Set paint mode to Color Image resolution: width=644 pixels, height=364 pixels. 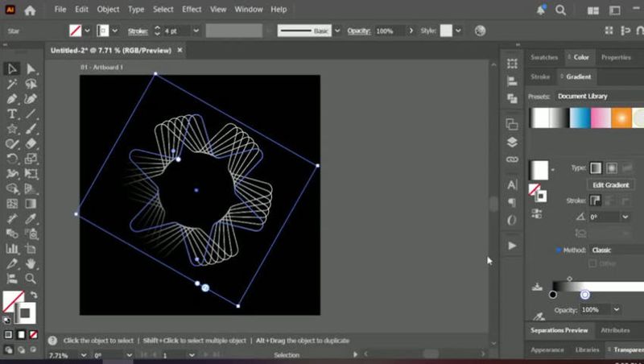point(8,335)
